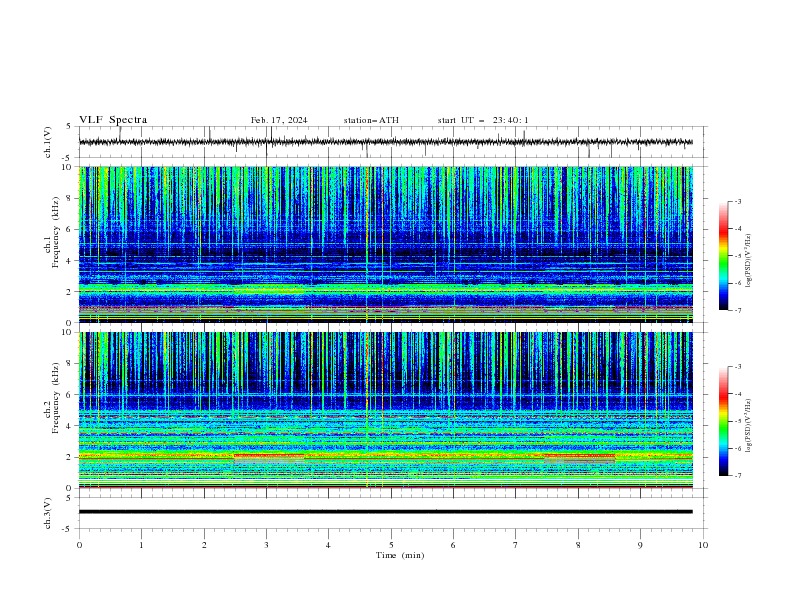Click the 'VLF Spectra' title text
The image size is (792, 612).
(x=113, y=120)
